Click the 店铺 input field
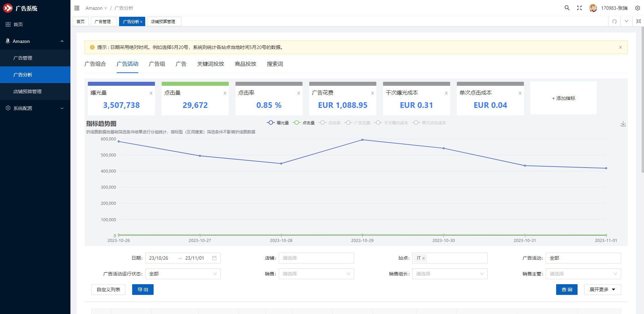644x314 pixels. [x=316, y=258]
